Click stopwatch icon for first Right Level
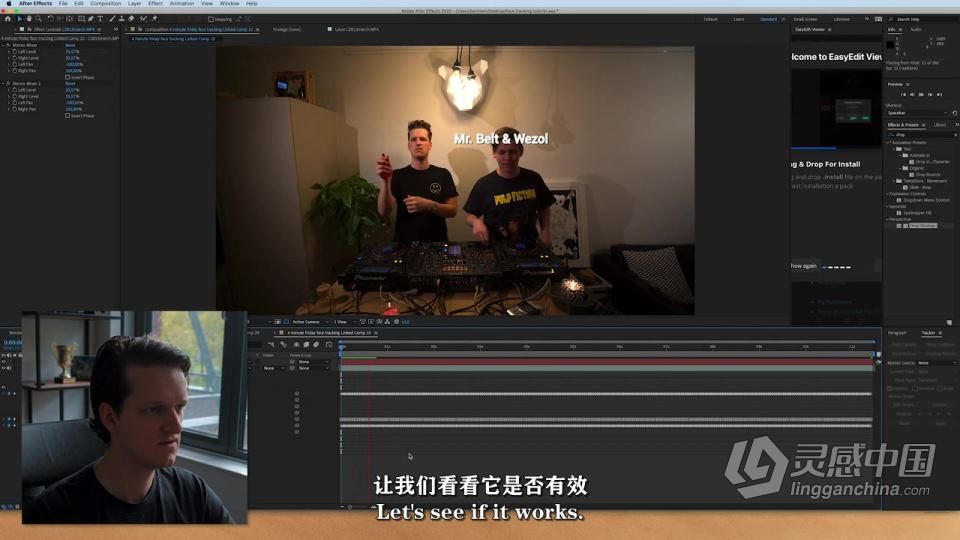Image resolution: width=960 pixels, height=540 pixels. tap(15, 58)
